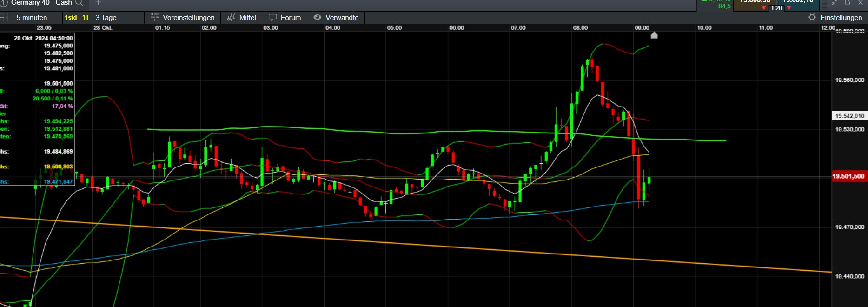This screenshot has height=307, width=868.
Task: Click the 11:00 time axis label
Action: 766,28
